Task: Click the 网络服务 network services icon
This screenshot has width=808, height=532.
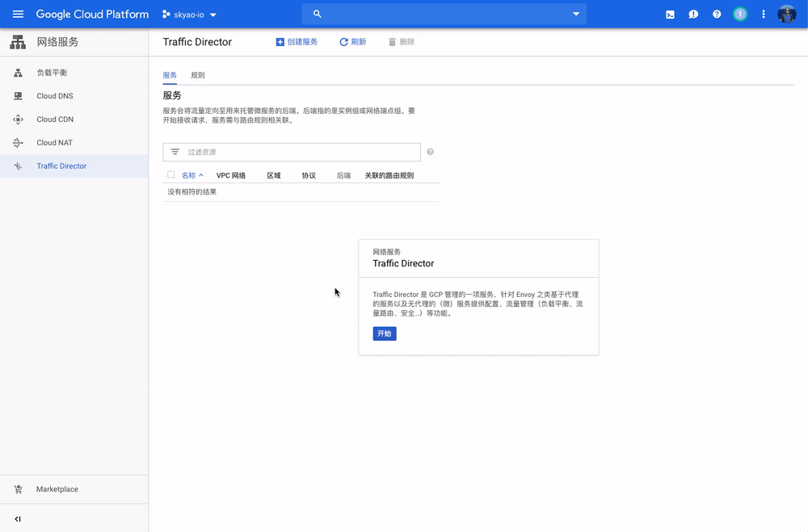Action: (x=18, y=42)
